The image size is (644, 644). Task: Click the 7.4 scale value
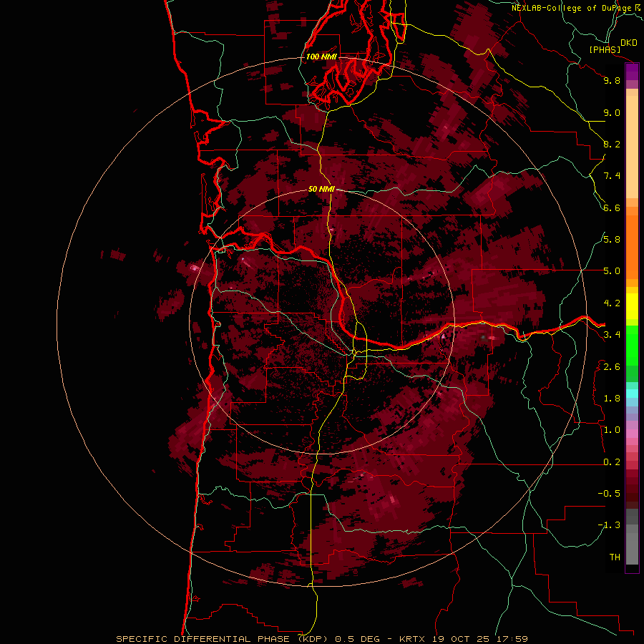612,176
